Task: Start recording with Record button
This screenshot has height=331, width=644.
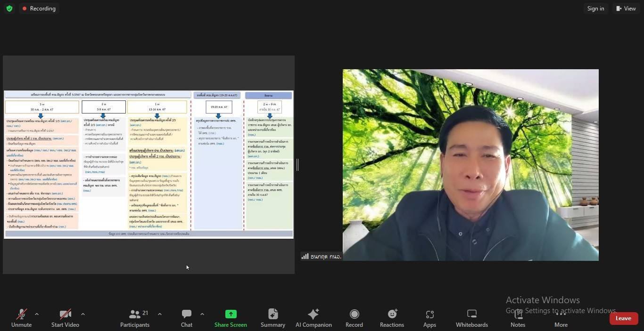Action: coord(354,318)
